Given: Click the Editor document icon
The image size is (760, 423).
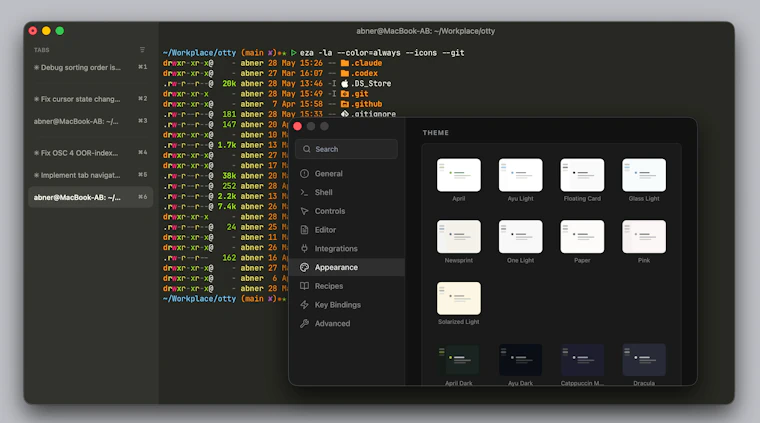Looking at the screenshot, I should (304, 230).
